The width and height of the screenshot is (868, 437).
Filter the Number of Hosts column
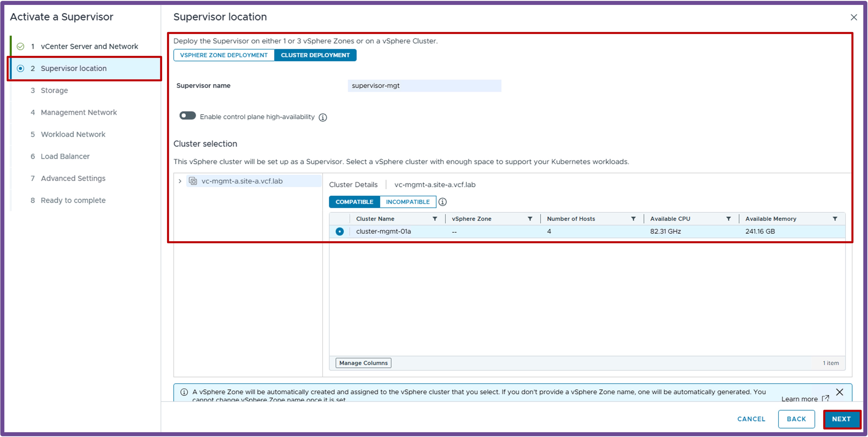tap(633, 219)
